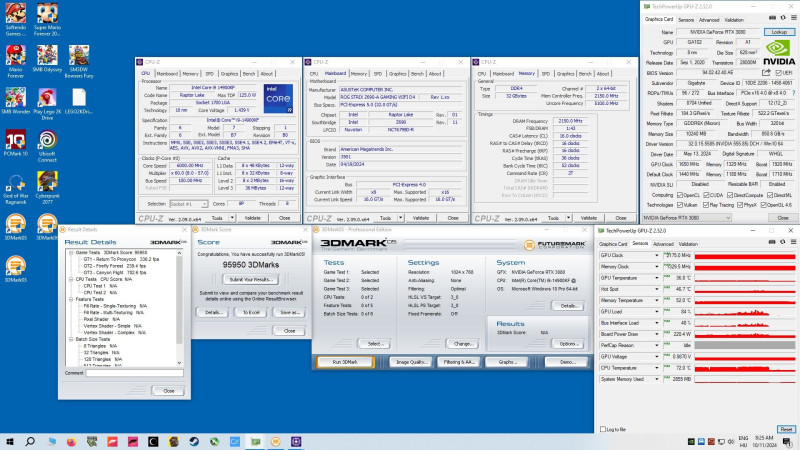Select the Ubisoft Connect desktop icon

pos(47,145)
